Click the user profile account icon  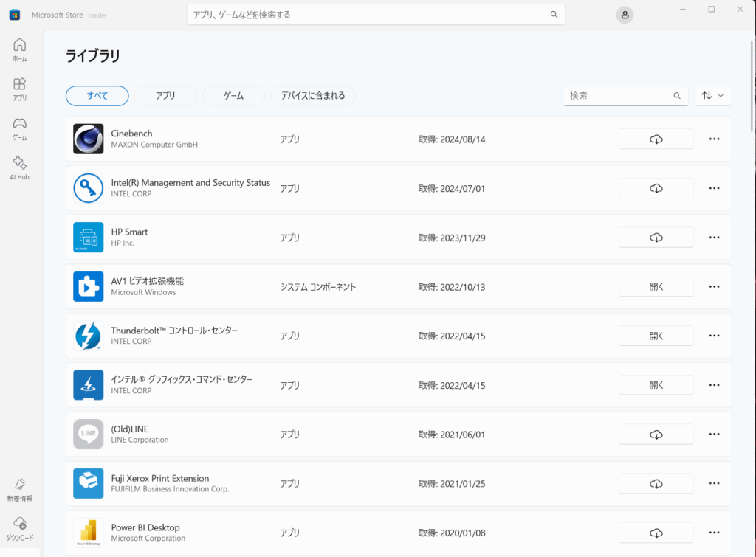[x=625, y=15]
